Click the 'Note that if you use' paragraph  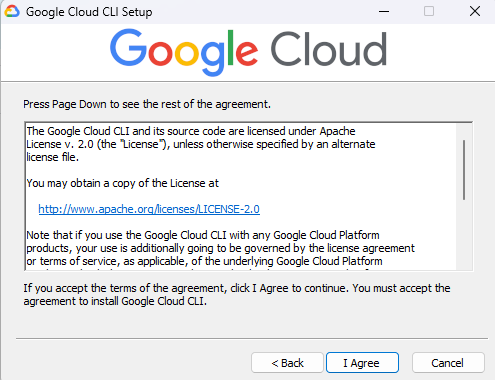[220, 248]
